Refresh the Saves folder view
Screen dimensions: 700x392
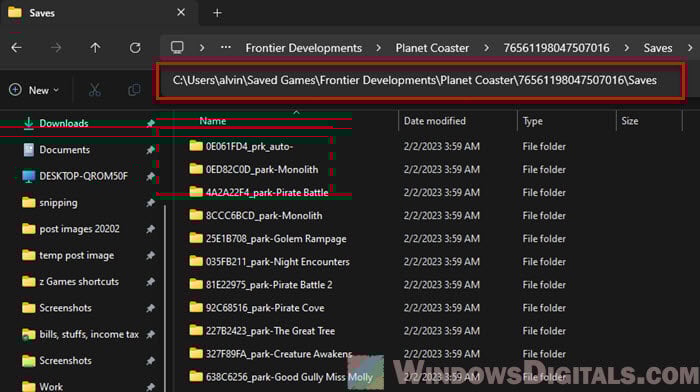[x=135, y=48]
